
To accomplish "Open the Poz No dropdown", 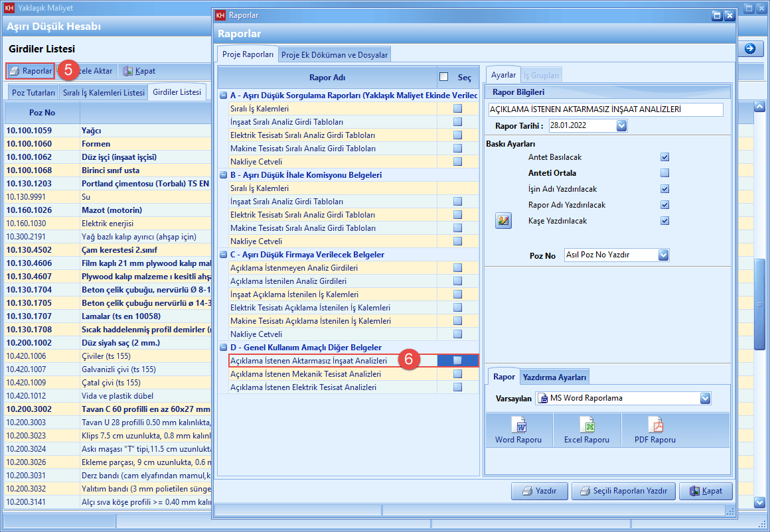I will 663,255.
